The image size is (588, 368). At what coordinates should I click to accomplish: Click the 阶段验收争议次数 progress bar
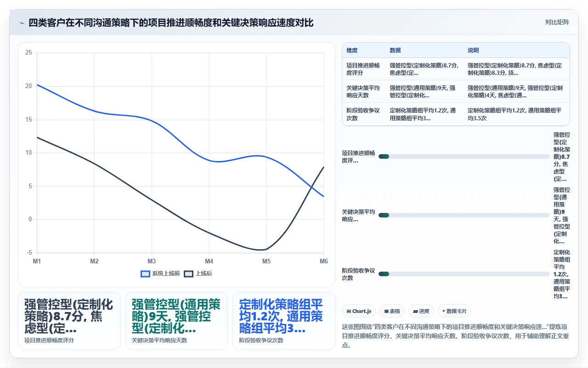[464, 274]
